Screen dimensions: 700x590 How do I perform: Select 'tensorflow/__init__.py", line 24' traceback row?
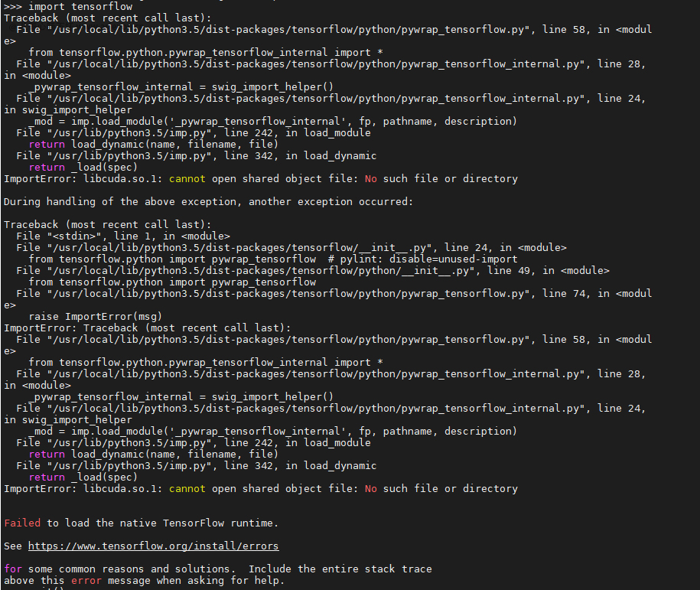click(291, 247)
